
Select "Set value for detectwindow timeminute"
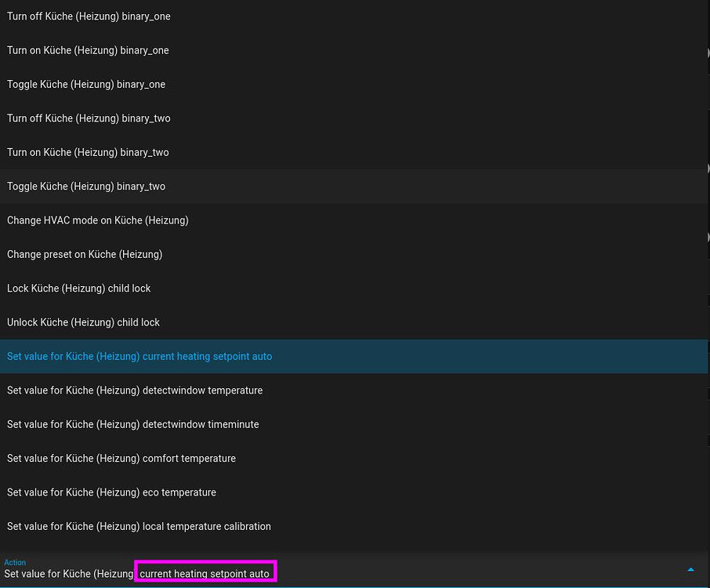pos(132,424)
